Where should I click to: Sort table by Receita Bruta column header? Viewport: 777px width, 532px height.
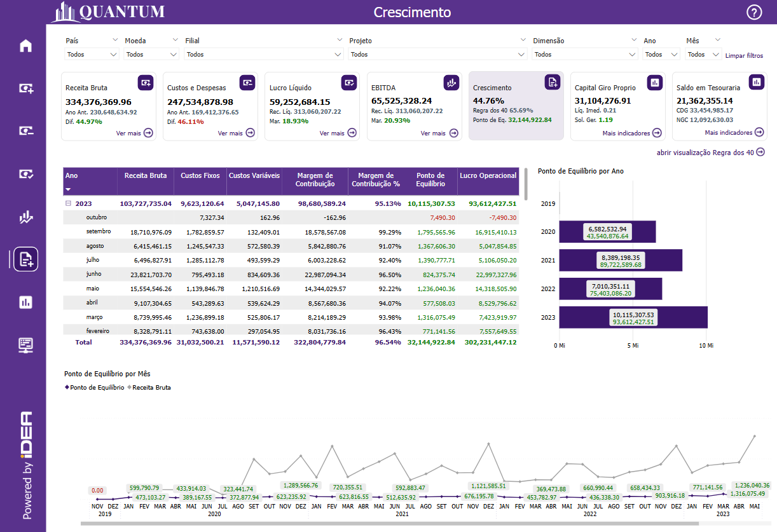click(146, 175)
